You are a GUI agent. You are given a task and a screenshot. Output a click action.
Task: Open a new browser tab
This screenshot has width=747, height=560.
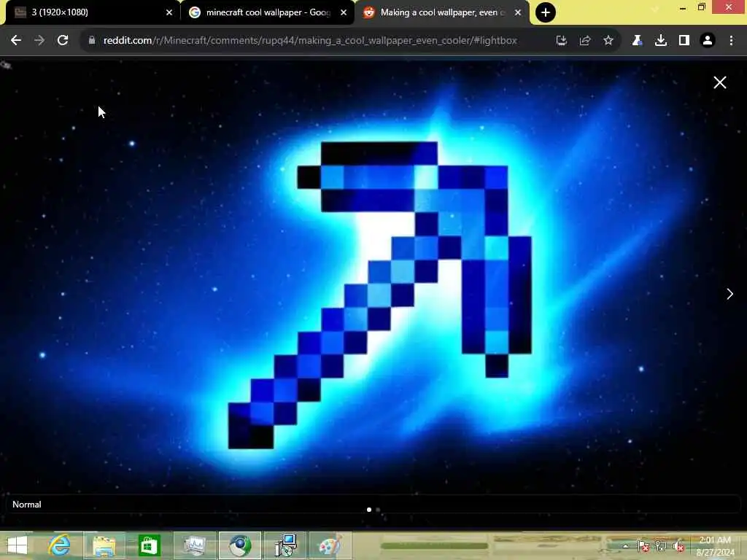coord(546,13)
